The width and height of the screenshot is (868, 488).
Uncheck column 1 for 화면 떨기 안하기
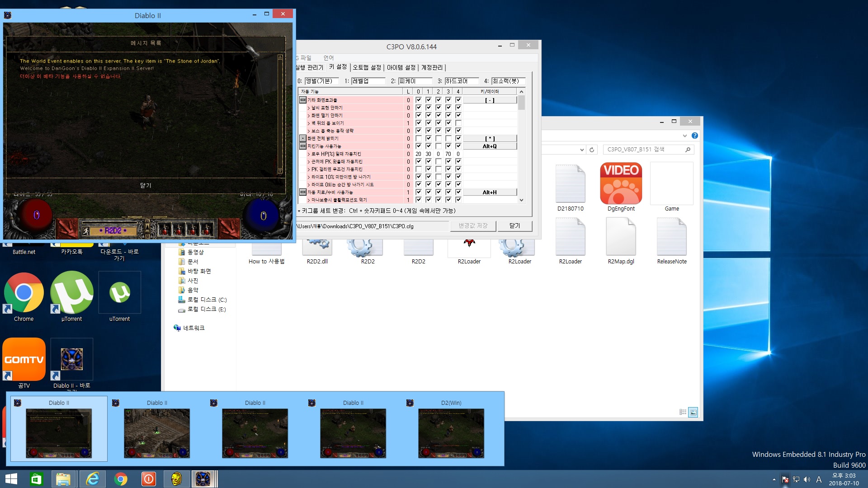[x=429, y=115]
